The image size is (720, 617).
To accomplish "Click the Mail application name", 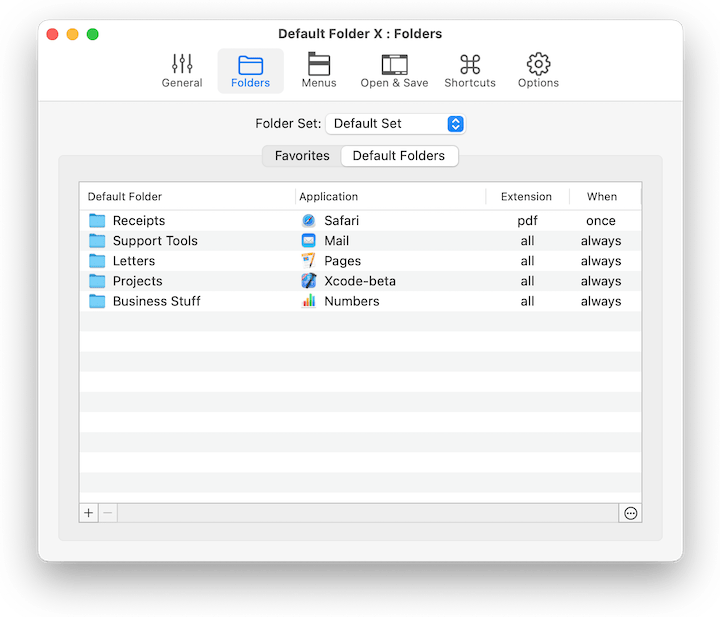I will click(337, 241).
